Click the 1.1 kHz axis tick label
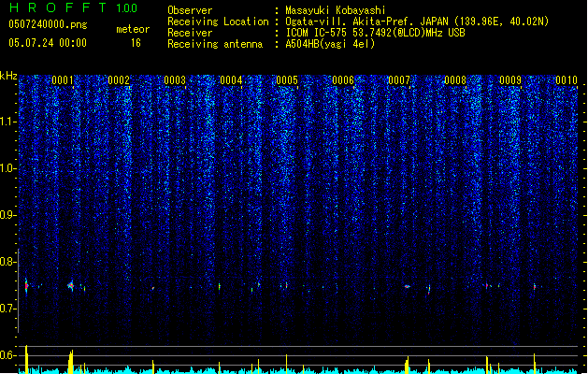Image resolution: width=588 pixels, height=374 pixels. pyautogui.click(x=7, y=122)
